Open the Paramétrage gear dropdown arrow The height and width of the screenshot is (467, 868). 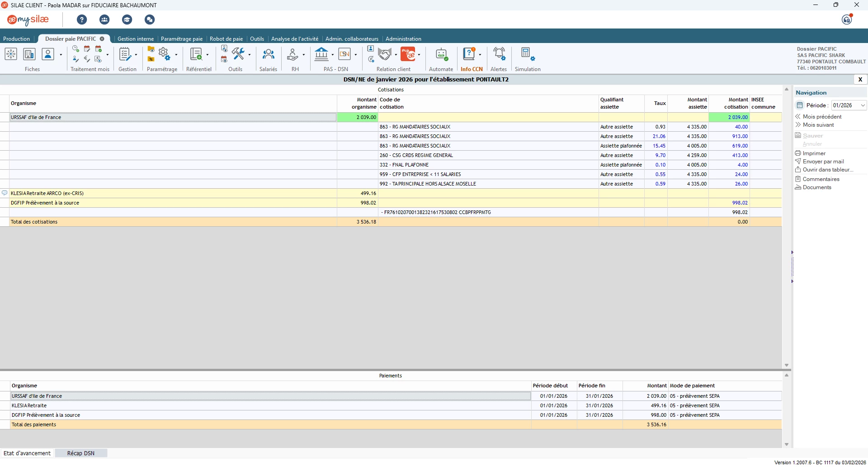[x=176, y=55]
